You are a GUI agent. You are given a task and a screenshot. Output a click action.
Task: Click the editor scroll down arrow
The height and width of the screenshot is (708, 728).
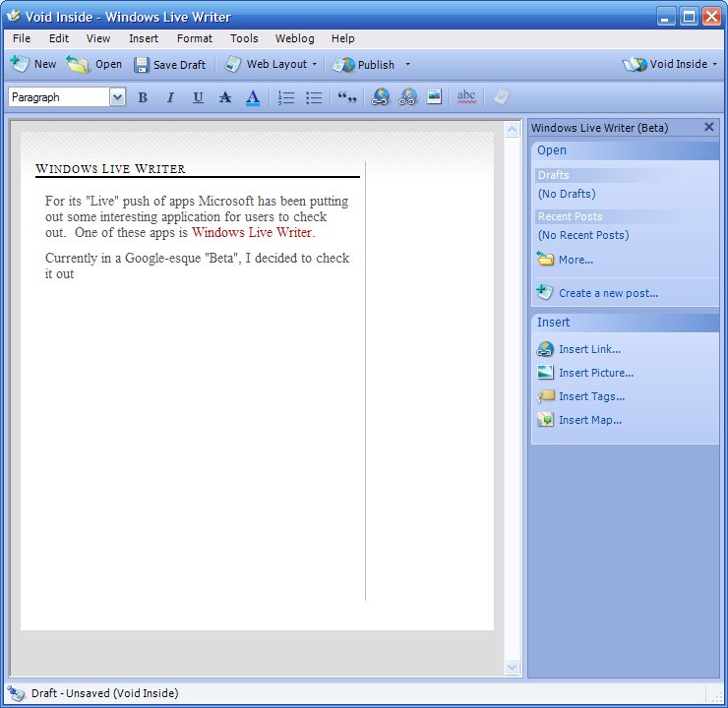(x=512, y=667)
